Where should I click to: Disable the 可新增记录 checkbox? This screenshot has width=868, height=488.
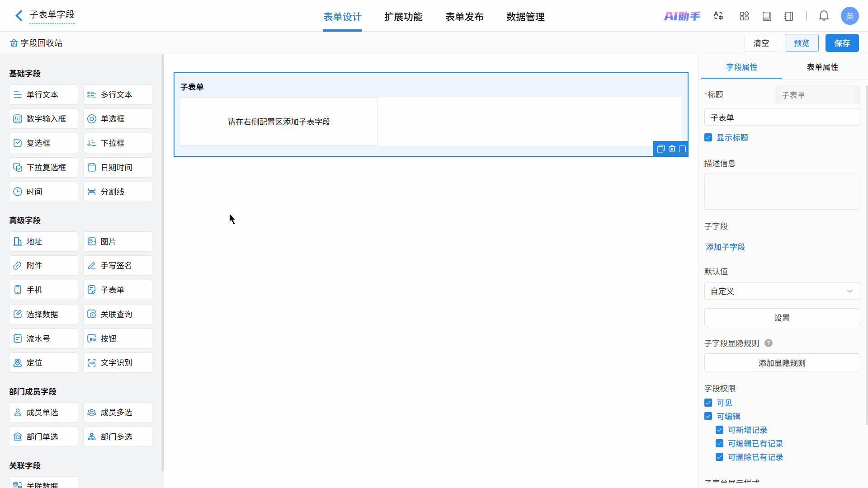(x=720, y=430)
